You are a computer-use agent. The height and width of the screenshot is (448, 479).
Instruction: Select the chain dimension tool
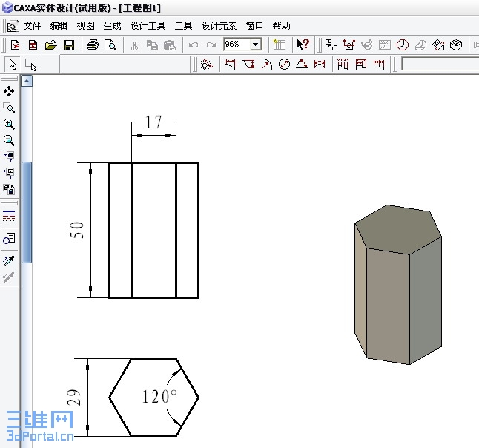pos(379,65)
